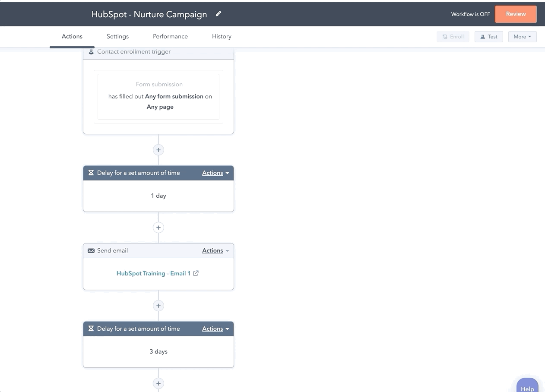Expand the More dropdown menu
This screenshot has height=392, width=545.
(x=522, y=37)
